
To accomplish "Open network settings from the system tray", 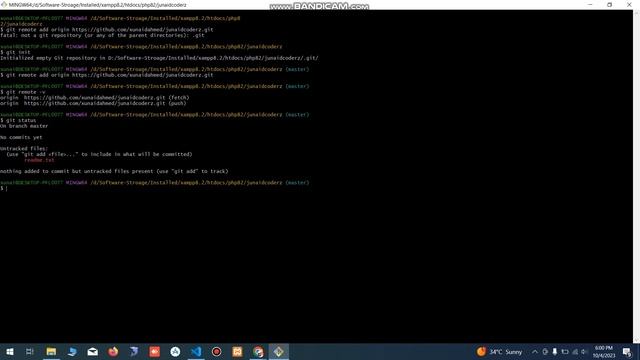I will click(x=575, y=351).
